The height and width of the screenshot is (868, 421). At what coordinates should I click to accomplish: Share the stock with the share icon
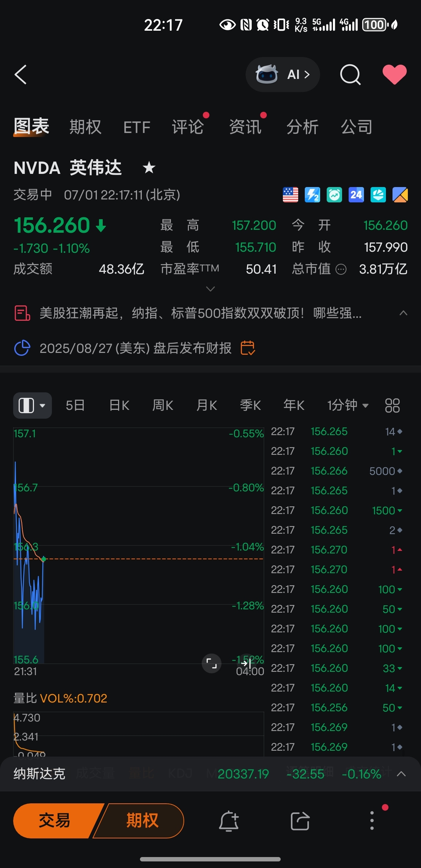click(300, 821)
